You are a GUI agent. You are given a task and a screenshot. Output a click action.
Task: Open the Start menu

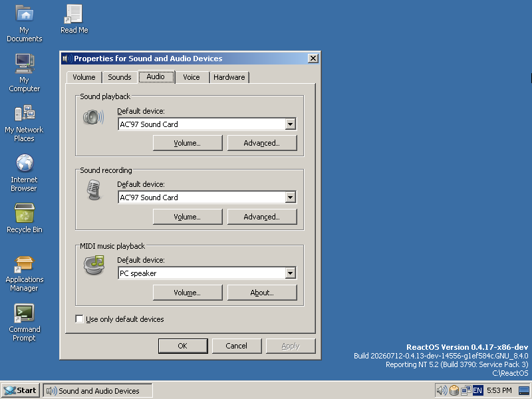click(x=21, y=390)
